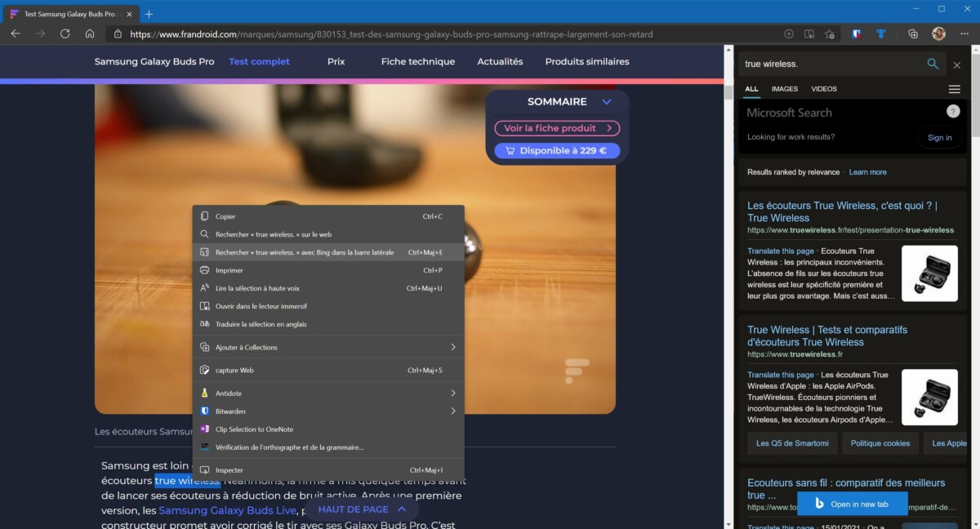Choose Inspecter in the context menu
Viewport: 980px width, 529px height.
[x=328, y=470]
